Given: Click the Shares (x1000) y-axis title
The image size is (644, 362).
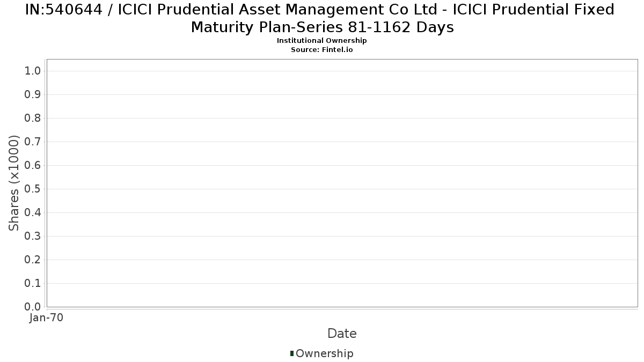Looking at the screenshot, I should (14, 183).
